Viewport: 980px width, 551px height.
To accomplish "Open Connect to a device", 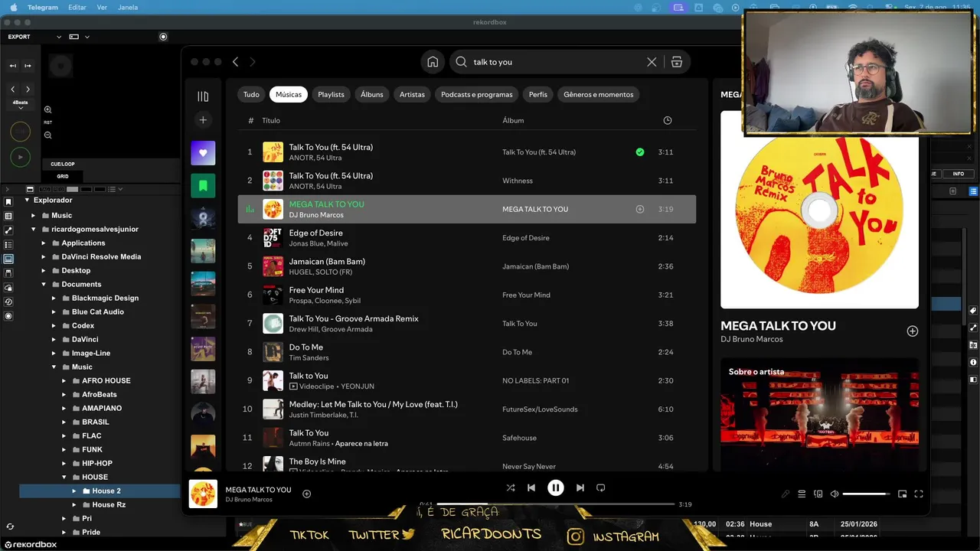I will (818, 494).
